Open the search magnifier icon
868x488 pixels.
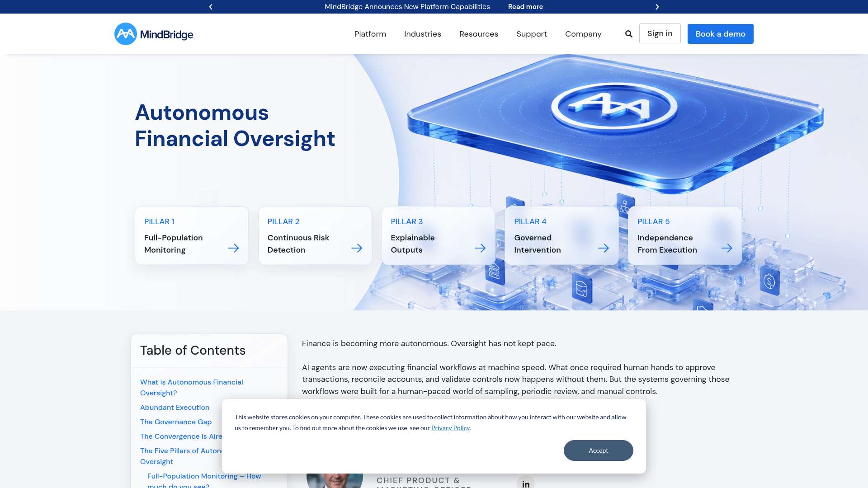click(x=629, y=34)
